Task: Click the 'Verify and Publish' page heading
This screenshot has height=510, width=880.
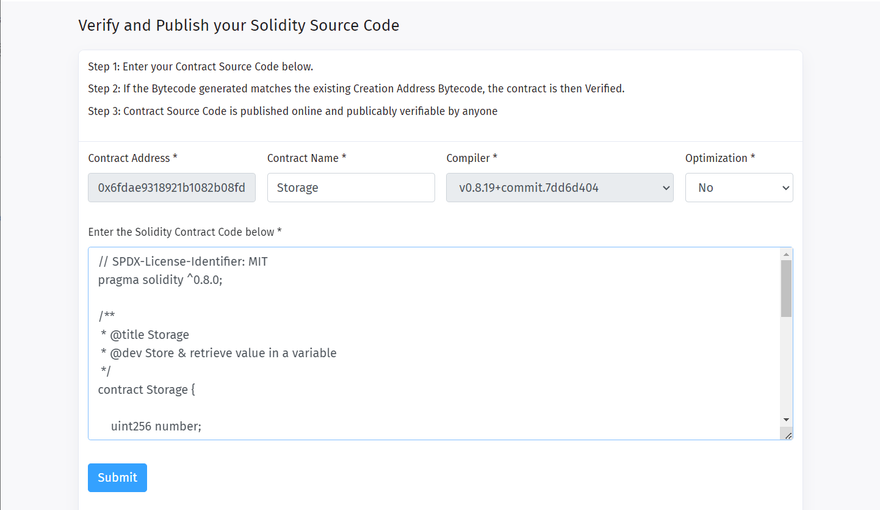Action: (x=239, y=26)
